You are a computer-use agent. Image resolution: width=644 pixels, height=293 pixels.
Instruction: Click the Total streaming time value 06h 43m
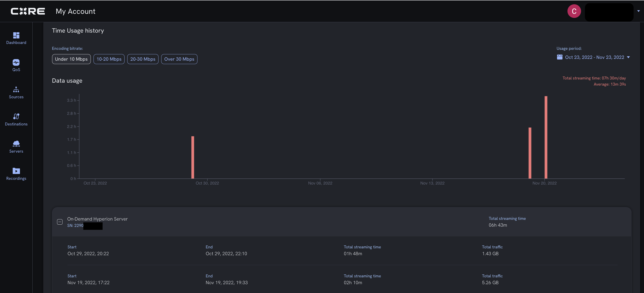497,225
